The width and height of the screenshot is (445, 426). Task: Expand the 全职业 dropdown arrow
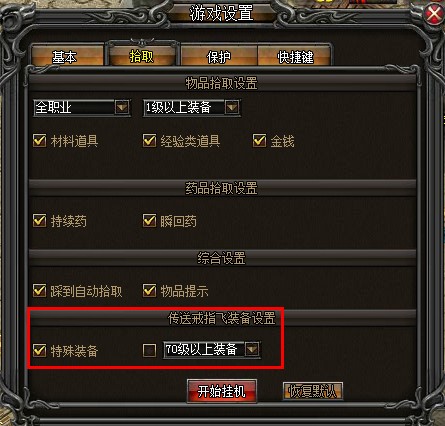pyautogui.click(x=122, y=107)
